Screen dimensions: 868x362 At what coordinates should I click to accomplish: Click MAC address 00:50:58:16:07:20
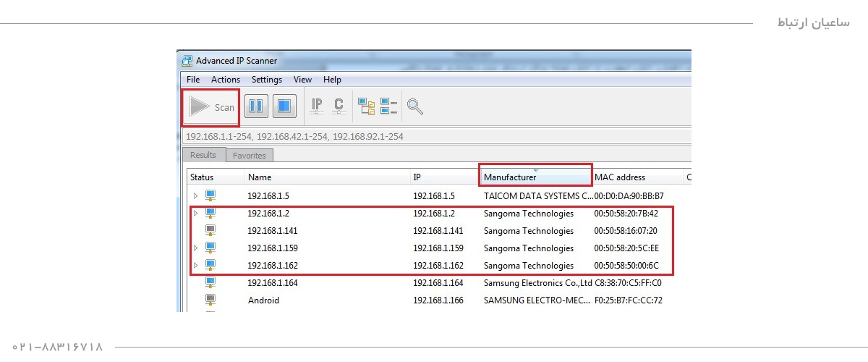click(626, 231)
